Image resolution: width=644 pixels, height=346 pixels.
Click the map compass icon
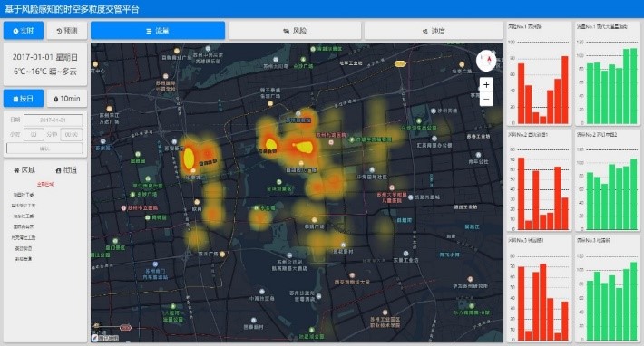click(x=486, y=61)
